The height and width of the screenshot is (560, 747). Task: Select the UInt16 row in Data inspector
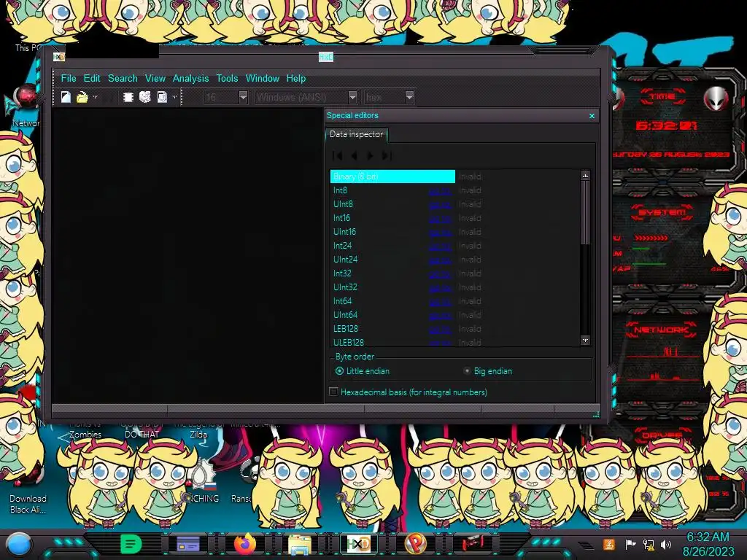pyautogui.click(x=454, y=232)
